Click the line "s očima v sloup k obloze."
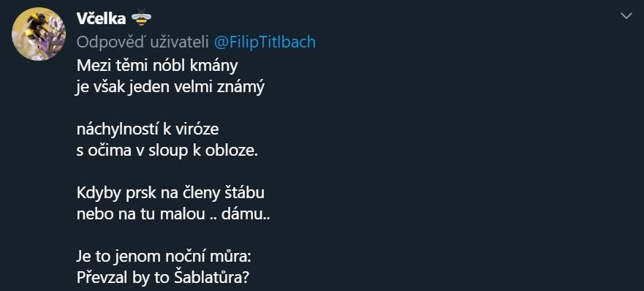Screen dimensions: 644x291 (167, 151)
